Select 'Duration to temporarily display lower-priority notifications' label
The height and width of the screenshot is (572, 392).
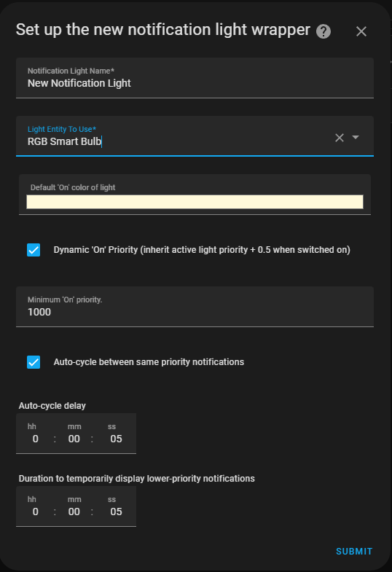click(x=137, y=479)
